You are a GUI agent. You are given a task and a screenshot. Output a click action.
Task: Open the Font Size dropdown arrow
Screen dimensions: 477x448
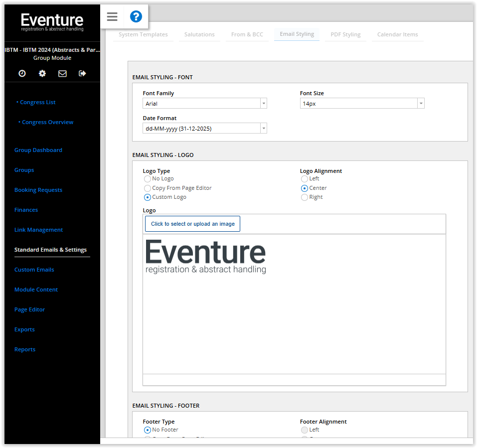421,104
